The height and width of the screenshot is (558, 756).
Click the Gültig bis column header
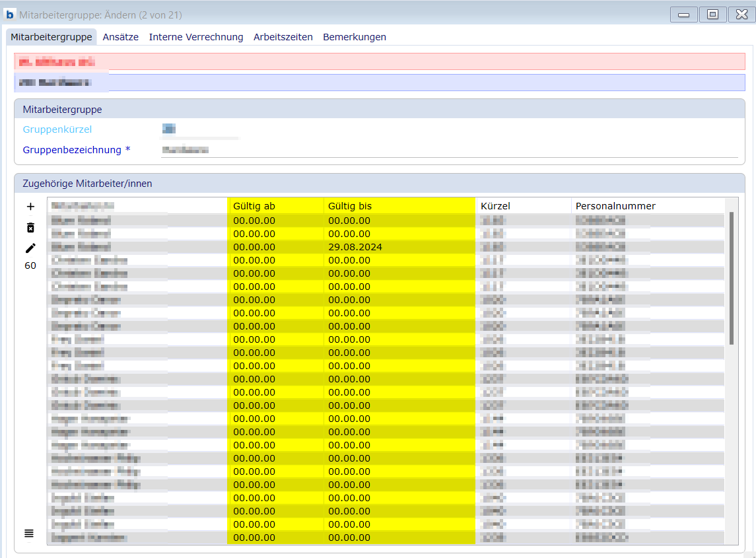399,206
